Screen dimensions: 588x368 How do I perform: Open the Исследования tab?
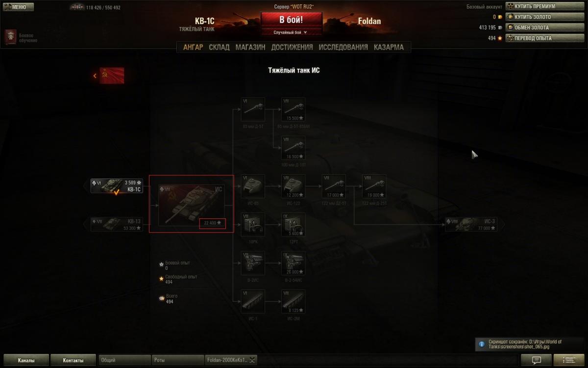click(343, 47)
